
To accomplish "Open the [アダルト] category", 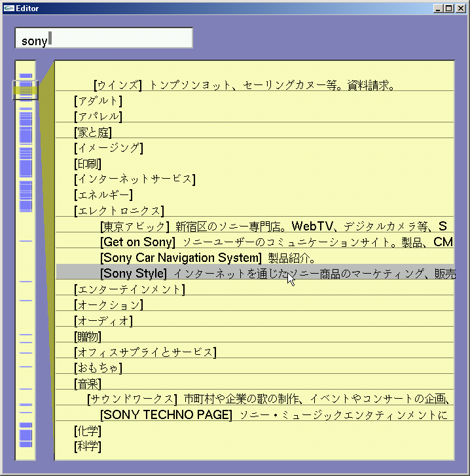I will (x=98, y=101).
